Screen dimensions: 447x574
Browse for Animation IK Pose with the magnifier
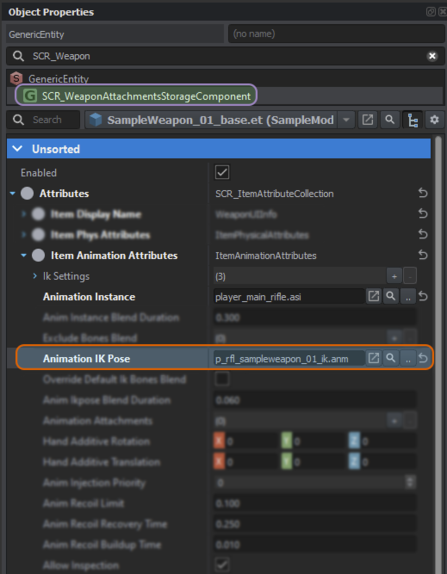pyautogui.click(x=391, y=358)
